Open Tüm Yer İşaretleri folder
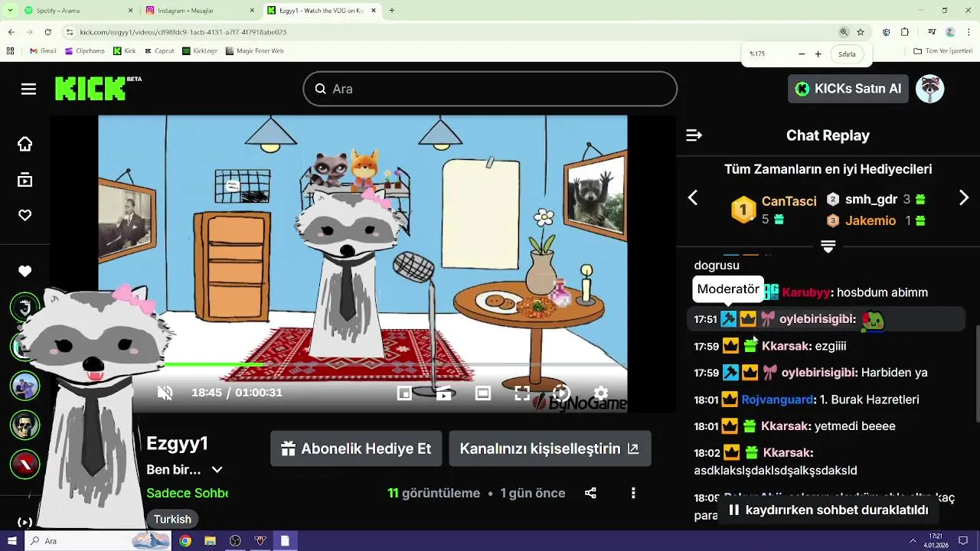Screen dimensions: 980x551 pos(942,51)
